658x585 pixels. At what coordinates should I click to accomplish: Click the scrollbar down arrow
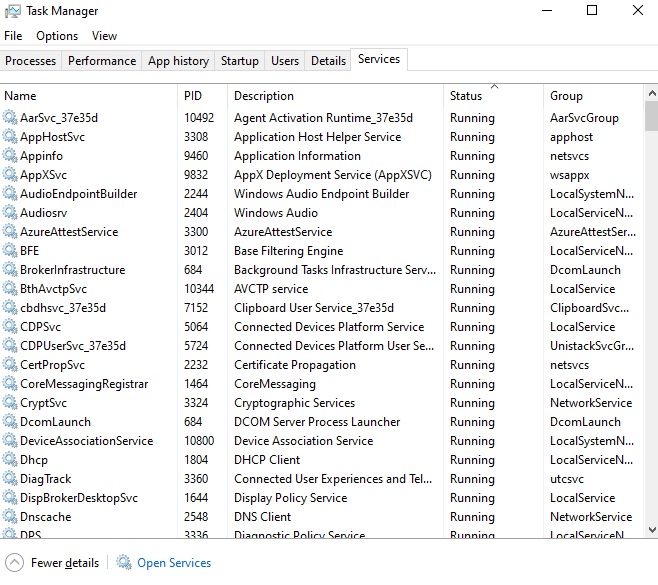click(x=652, y=530)
